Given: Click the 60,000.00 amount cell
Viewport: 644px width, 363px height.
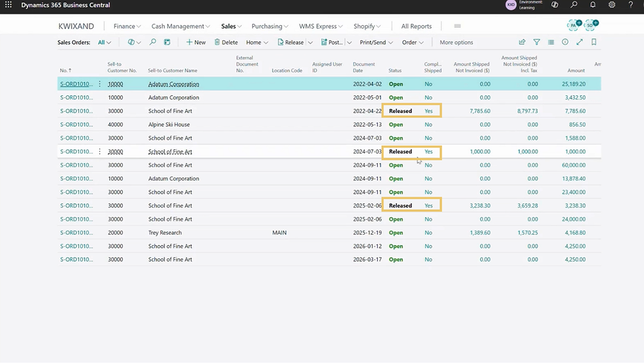Looking at the screenshot, I should point(573,165).
